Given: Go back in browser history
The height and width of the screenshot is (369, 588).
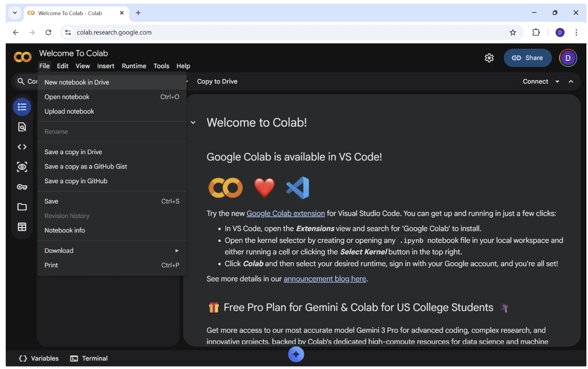Looking at the screenshot, I should coord(16,32).
